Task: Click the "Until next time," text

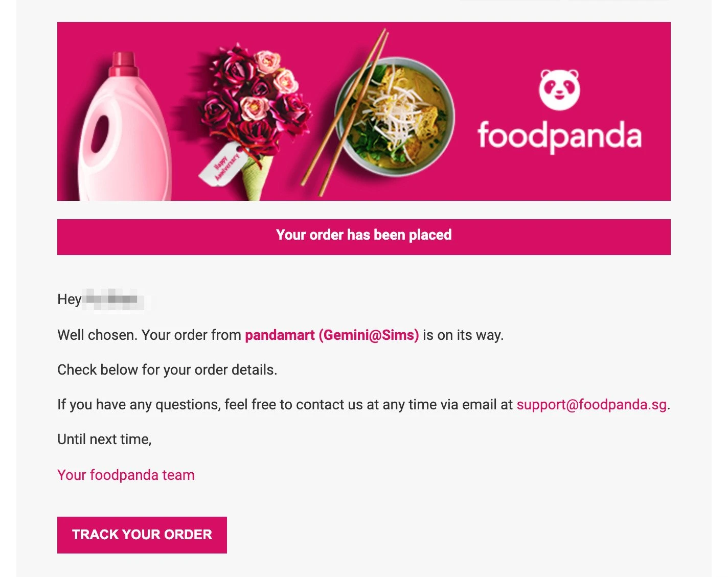Action: click(x=104, y=440)
